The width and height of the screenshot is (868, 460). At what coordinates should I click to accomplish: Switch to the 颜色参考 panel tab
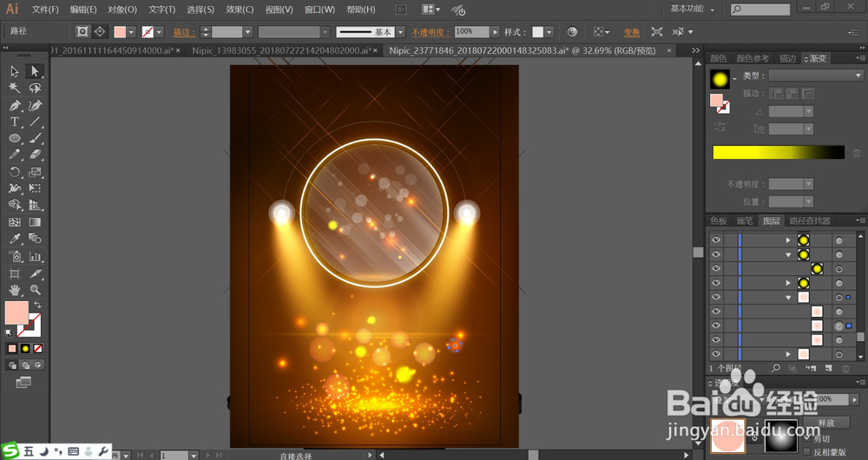pyautogui.click(x=753, y=58)
